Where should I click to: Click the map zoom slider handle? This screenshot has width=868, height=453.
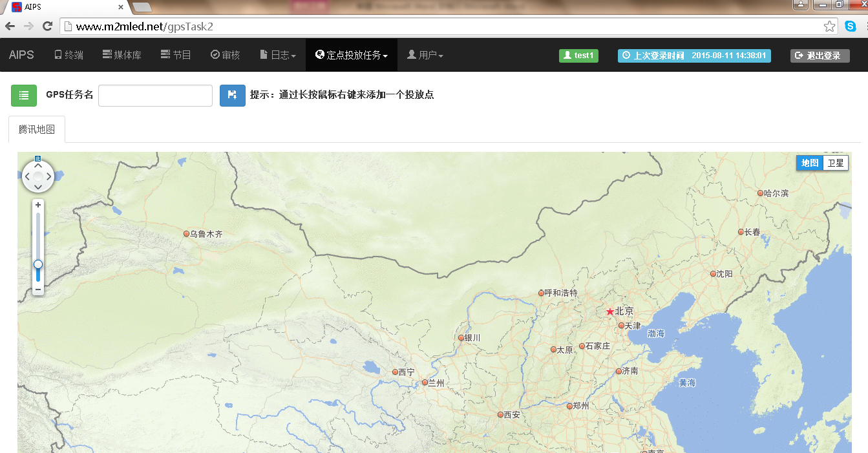[38, 264]
